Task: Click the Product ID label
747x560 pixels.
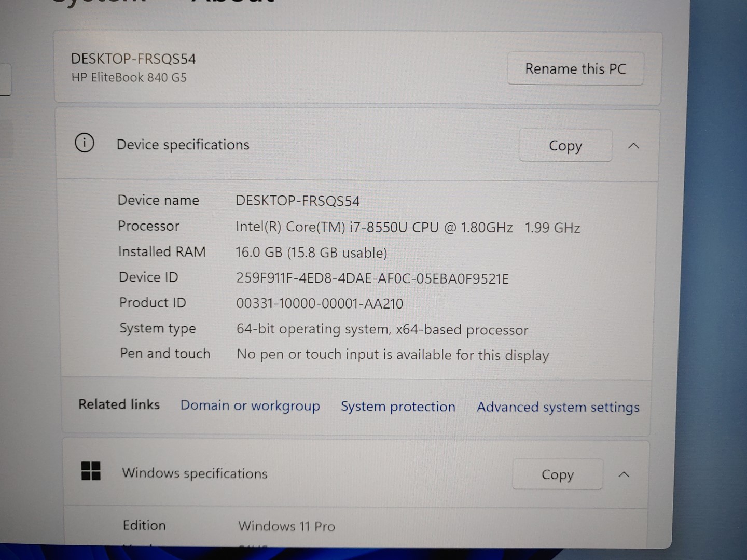Action: point(153,302)
